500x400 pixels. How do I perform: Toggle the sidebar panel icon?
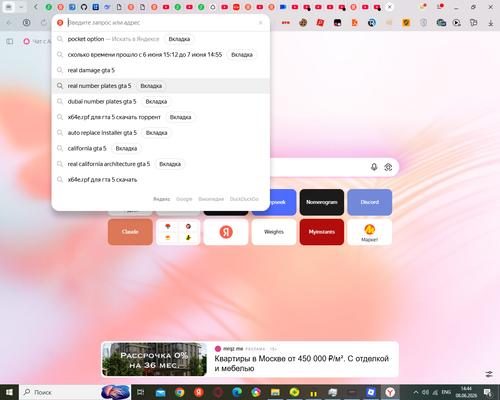pyautogui.click(x=10, y=41)
